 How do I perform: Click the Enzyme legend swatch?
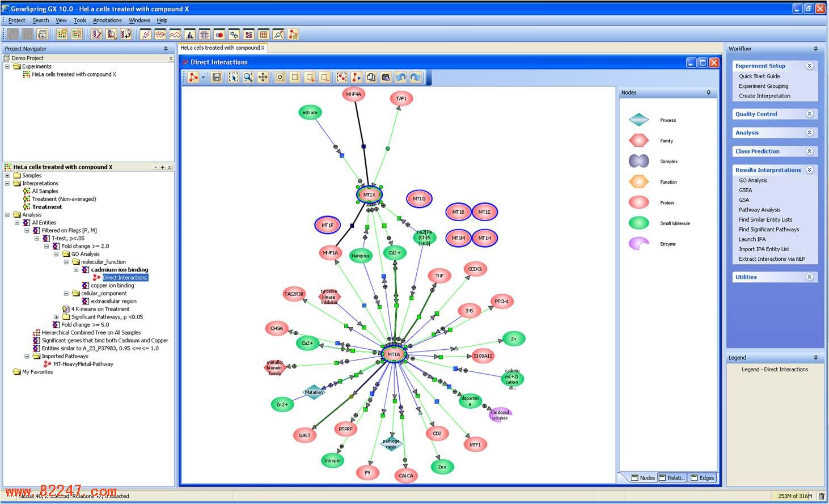638,244
